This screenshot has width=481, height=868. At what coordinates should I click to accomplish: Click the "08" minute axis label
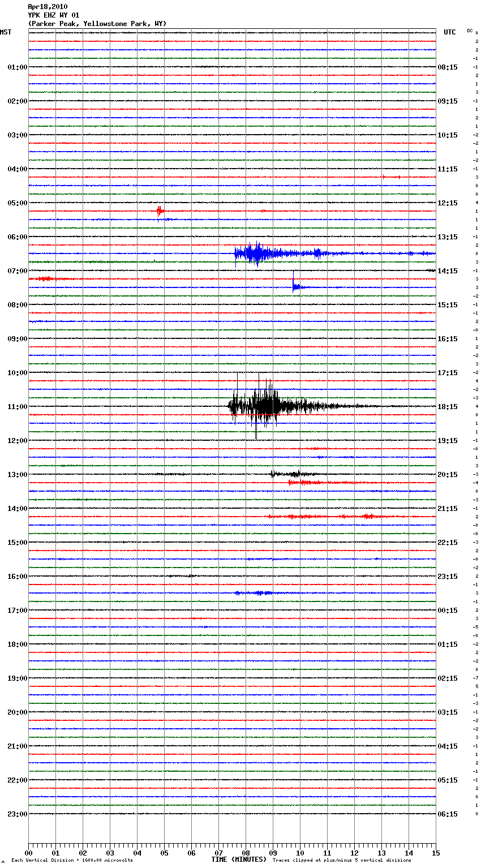click(x=246, y=853)
